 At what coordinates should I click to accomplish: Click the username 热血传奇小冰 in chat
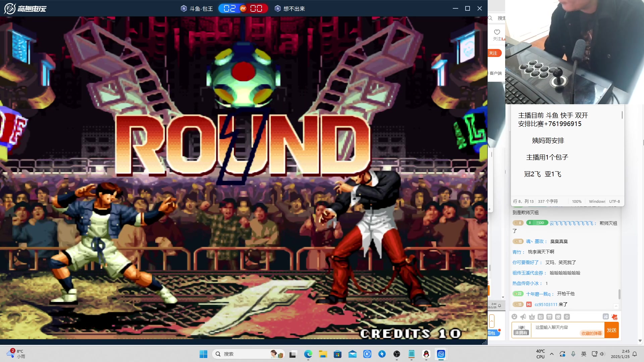[x=525, y=283]
